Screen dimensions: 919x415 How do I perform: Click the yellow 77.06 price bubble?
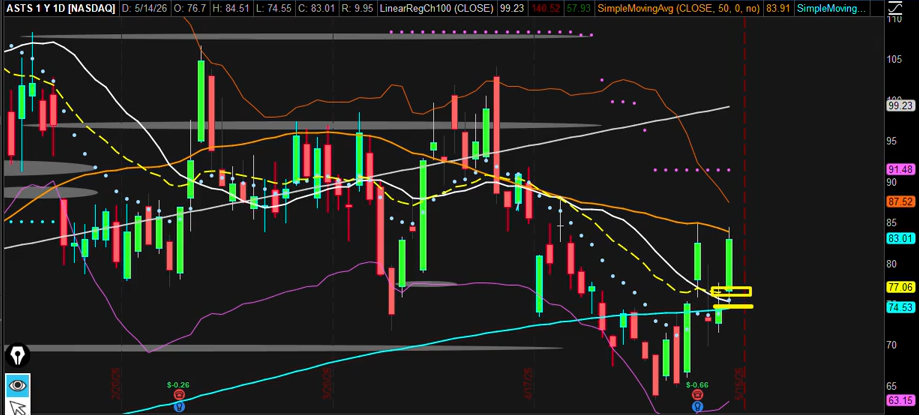click(x=900, y=287)
